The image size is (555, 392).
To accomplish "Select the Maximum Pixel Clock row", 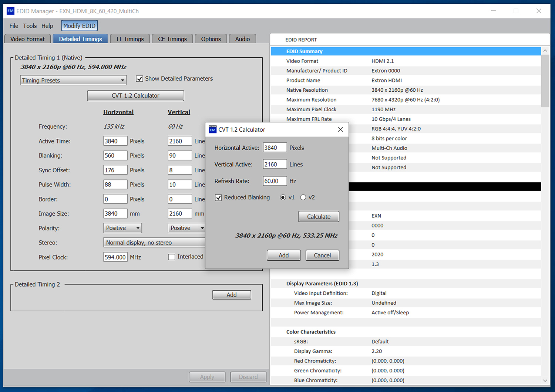I will click(406, 109).
